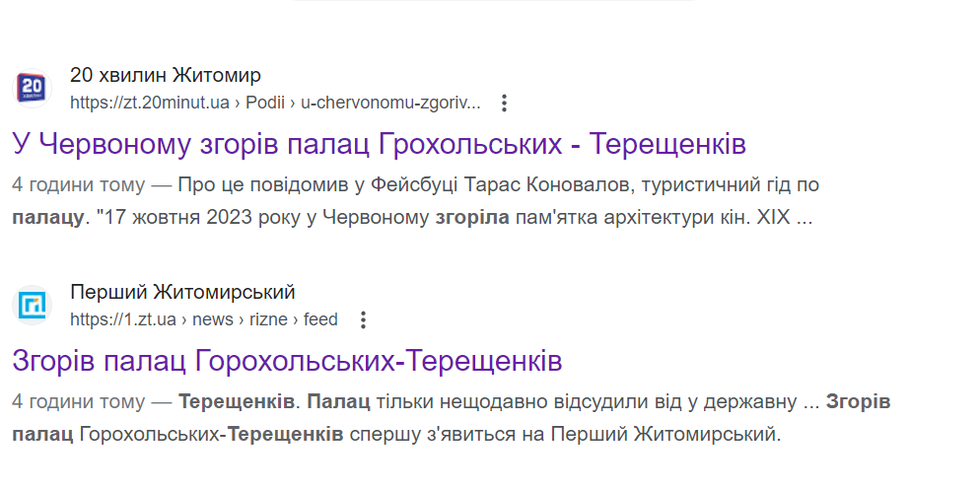
Task: Click the 'u-chervonomu-zgoriv...' breadcrumb segment
Action: pyautogui.click(x=390, y=103)
